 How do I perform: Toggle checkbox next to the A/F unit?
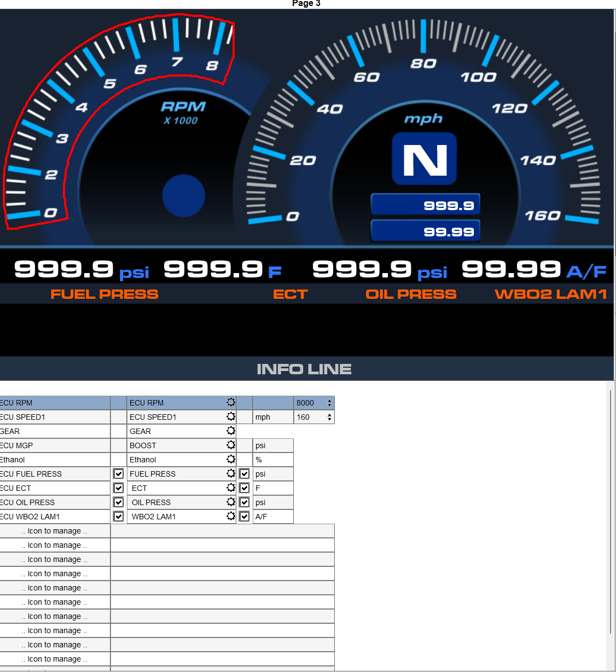point(245,517)
